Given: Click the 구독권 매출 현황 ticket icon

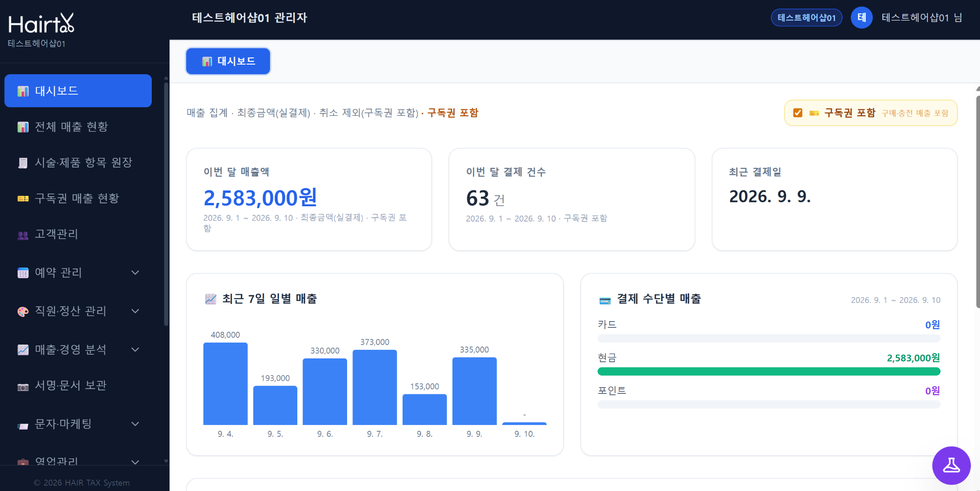Looking at the screenshot, I should [x=23, y=199].
